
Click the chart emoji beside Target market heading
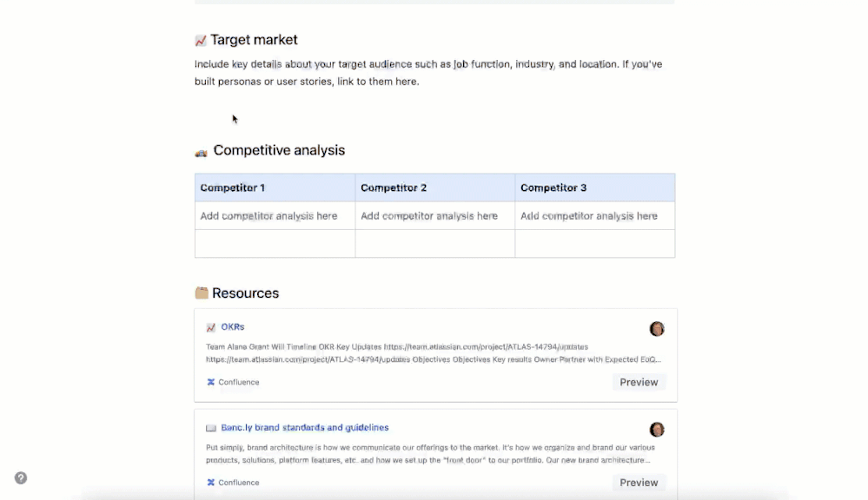click(201, 39)
